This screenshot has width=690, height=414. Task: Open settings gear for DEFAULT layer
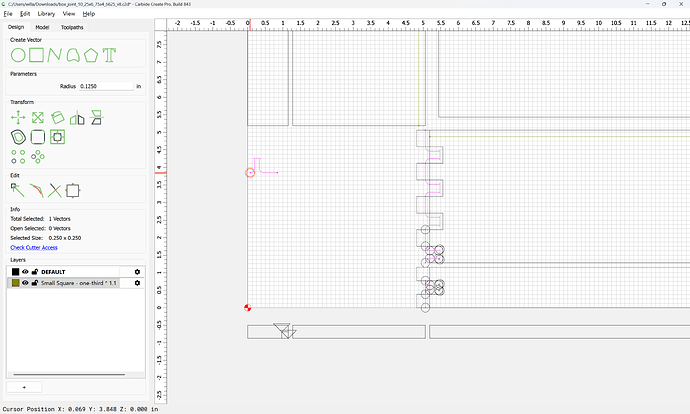click(137, 272)
